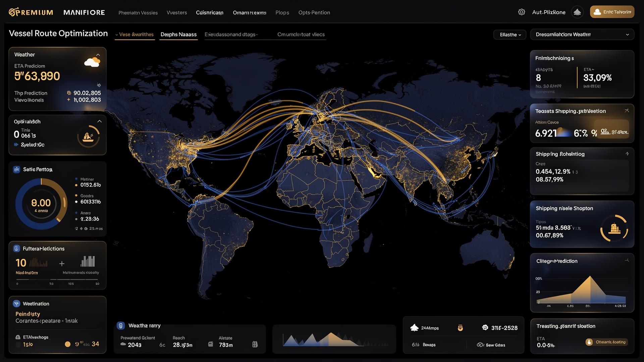Click the Enlic Telvoriir account button
644x362 pixels.
(x=612, y=12)
